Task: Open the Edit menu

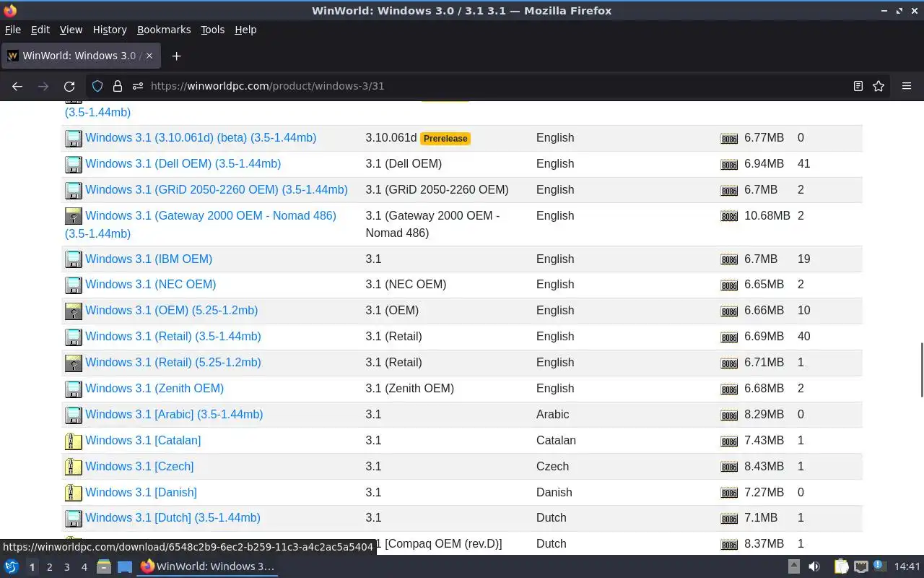Action: pyautogui.click(x=40, y=30)
